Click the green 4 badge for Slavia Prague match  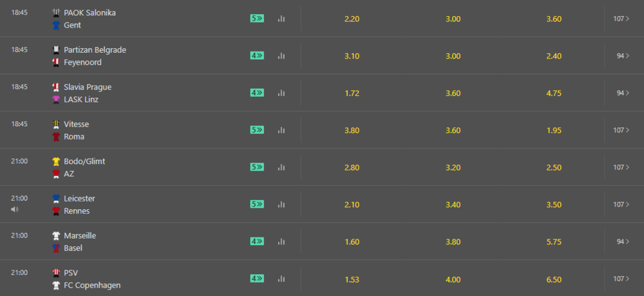coord(257,93)
